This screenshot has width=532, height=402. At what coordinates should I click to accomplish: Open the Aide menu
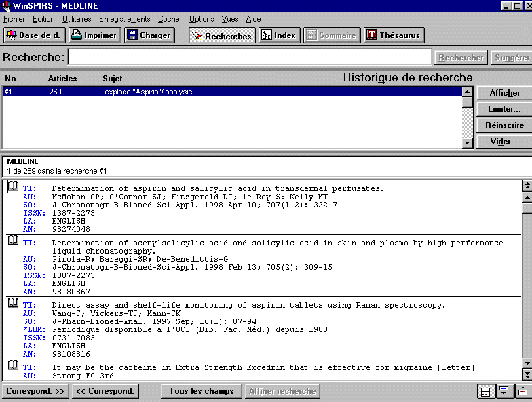tap(253, 19)
